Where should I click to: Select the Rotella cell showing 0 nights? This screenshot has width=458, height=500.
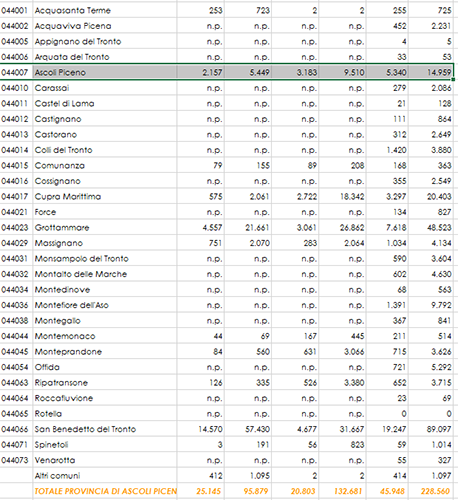tap(431, 414)
